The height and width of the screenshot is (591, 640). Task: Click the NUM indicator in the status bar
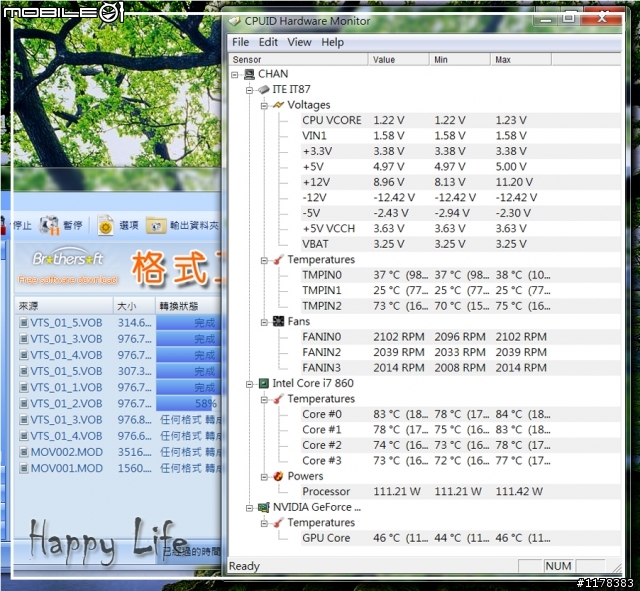[558, 566]
